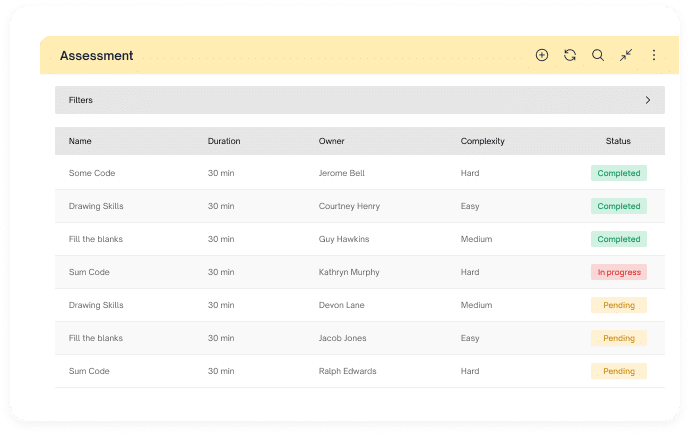Click the add assessment plus icon

(x=542, y=55)
